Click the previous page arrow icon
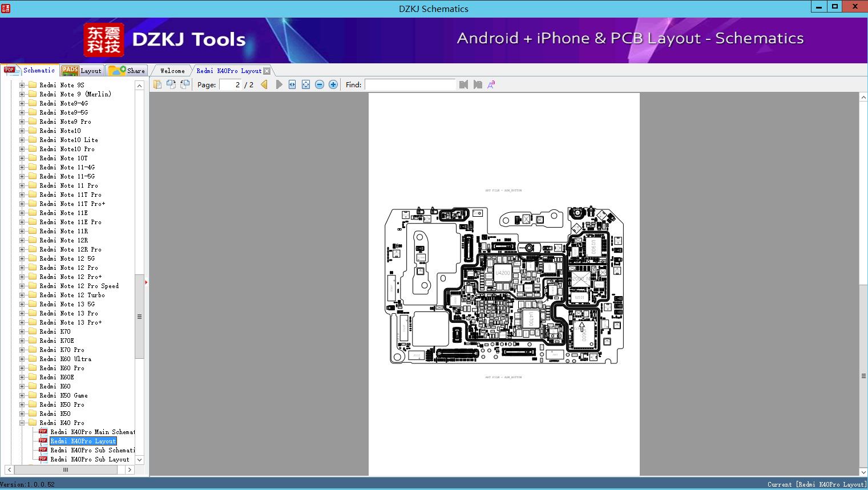The height and width of the screenshot is (490, 868). (264, 84)
